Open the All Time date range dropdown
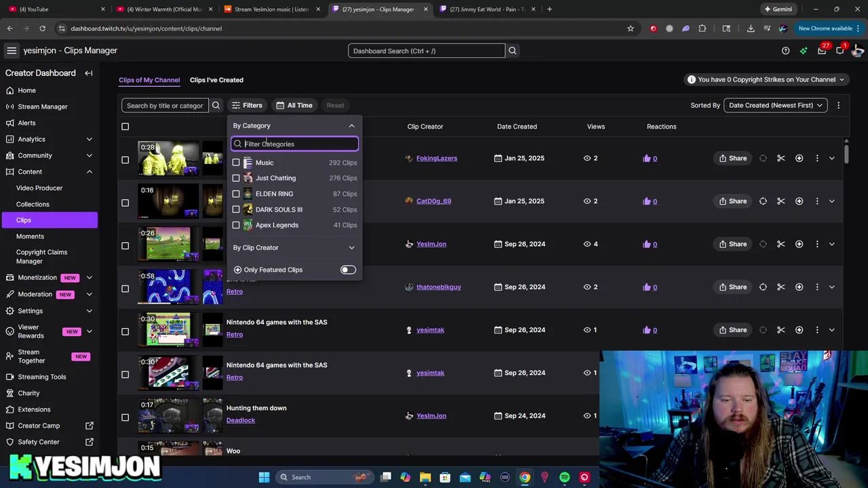Viewport: 868px width, 488px height. (294, 106)
